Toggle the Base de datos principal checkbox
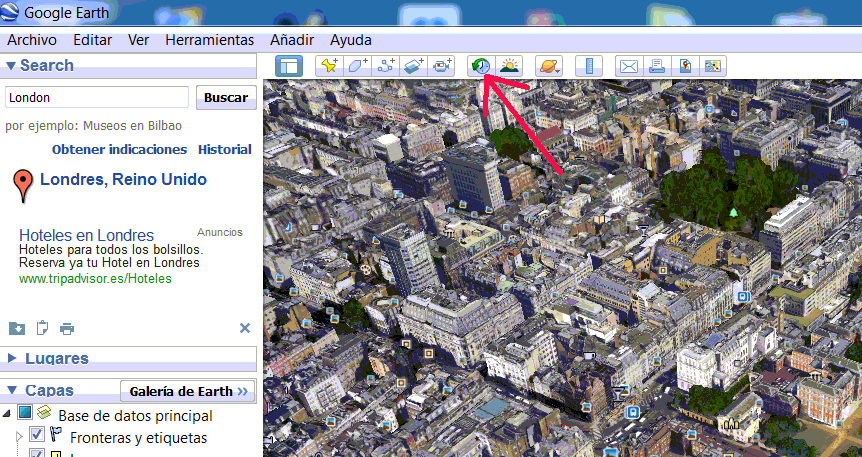This screenshot has width=862, height=457. 25,413
